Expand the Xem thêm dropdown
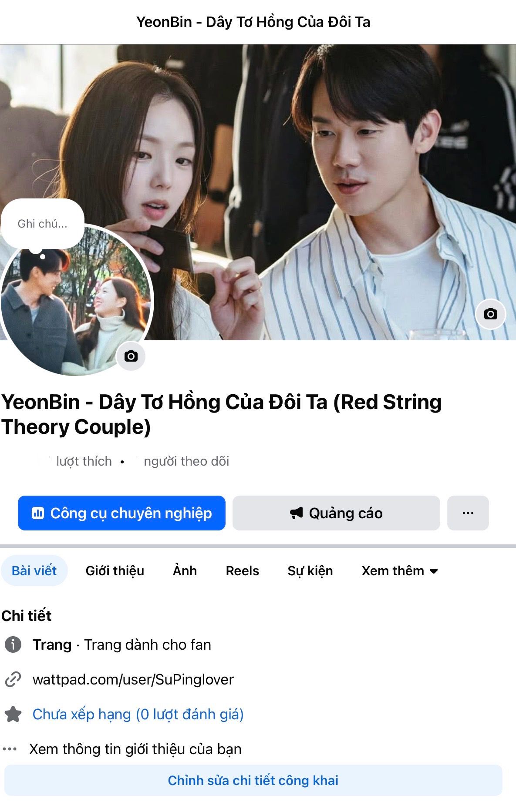516x812 pixels. click(x=400, y=570)
